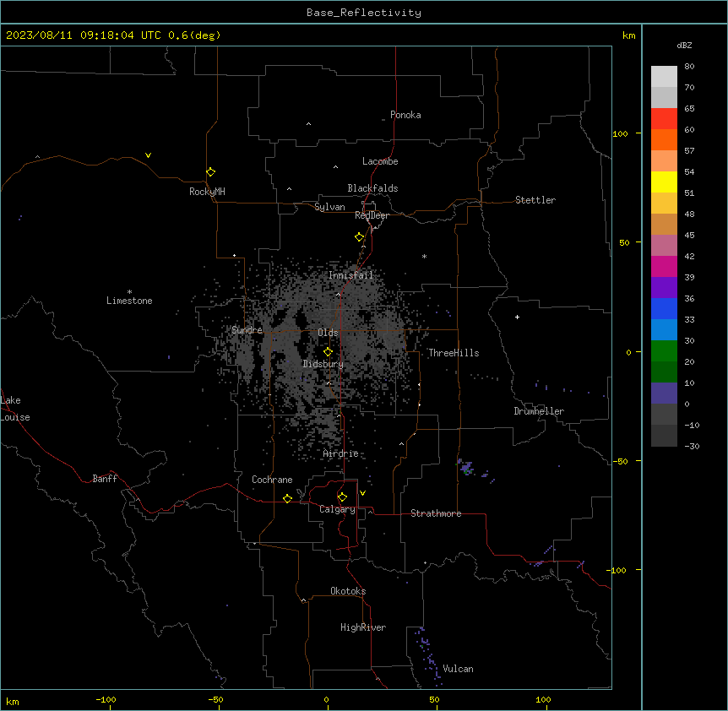The height and width of the screenshot is (711, 728).
Task: Click the HighRiver city label
Action: coord(363,627)
